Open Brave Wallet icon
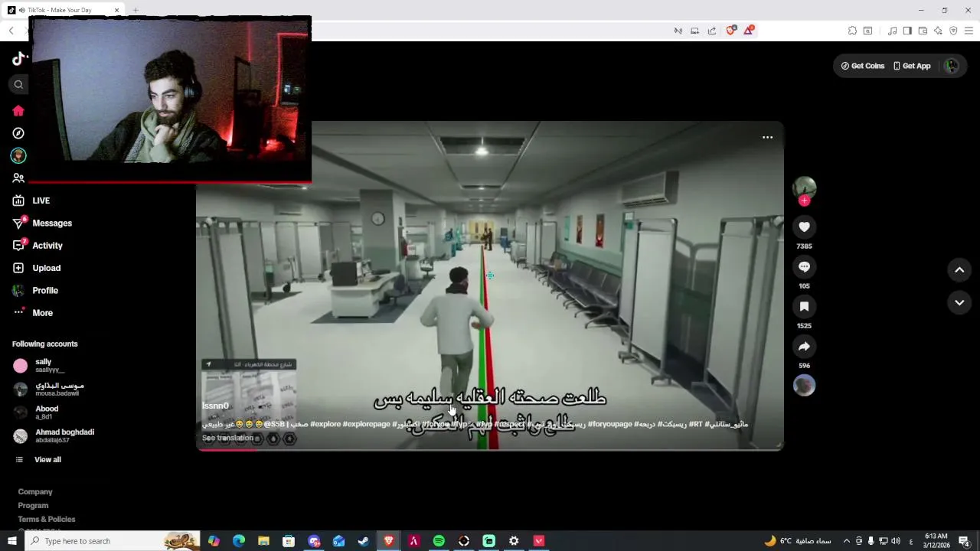This screenshot has height=551, width=980. pyautogui.click(x=923, y=31)
